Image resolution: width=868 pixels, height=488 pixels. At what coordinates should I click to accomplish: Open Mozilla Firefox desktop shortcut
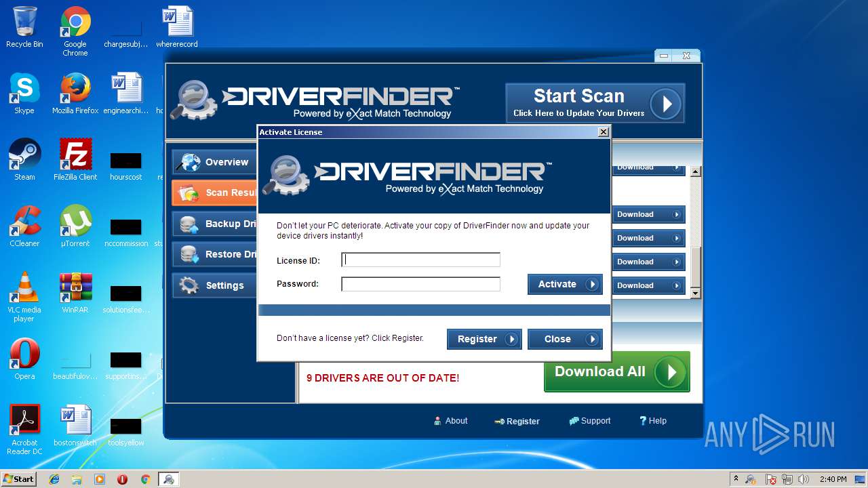click(75, 94)
